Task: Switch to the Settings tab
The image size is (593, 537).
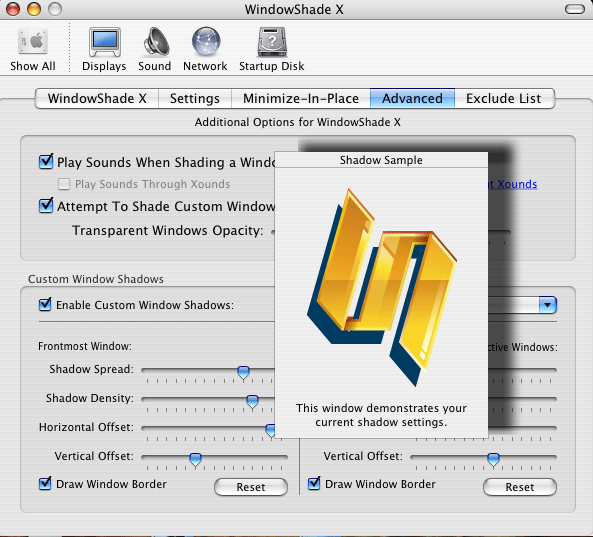Action: click(195, 98)
